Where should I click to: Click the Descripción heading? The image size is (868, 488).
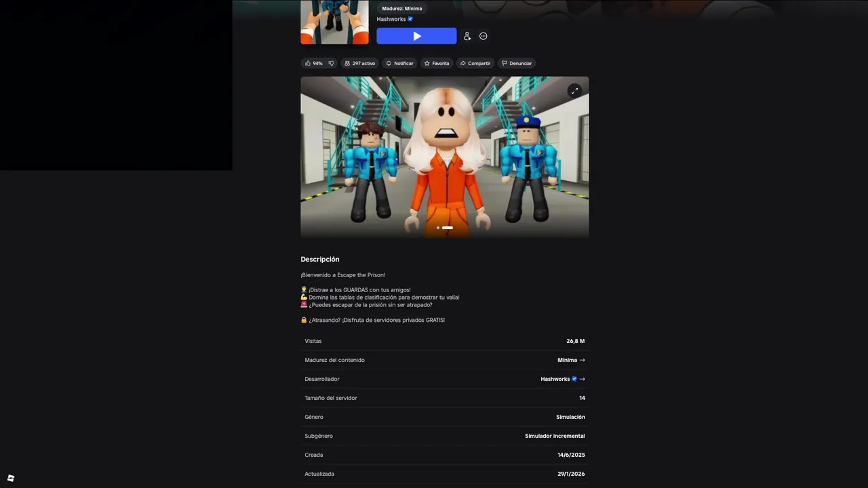point(320,260)
